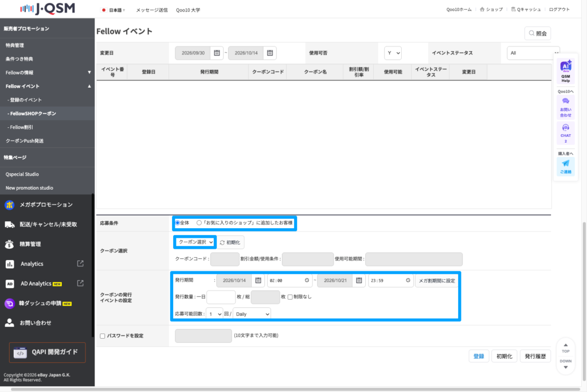
Task: Jump DOWN with arrow button
Action: tap(566, 364)
